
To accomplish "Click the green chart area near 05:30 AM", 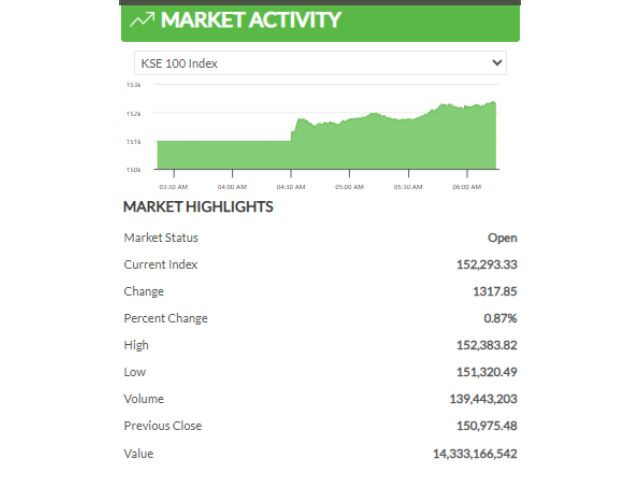I will click(x=408, y=145).
